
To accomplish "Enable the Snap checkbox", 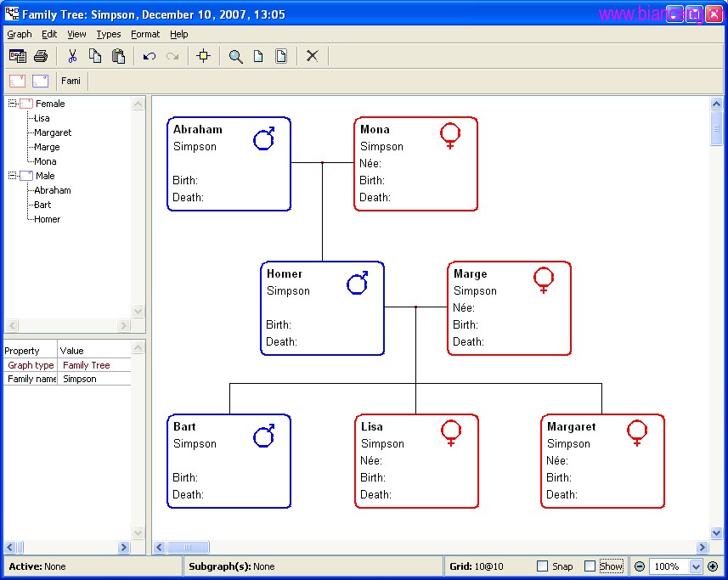I will pos(542,566).
